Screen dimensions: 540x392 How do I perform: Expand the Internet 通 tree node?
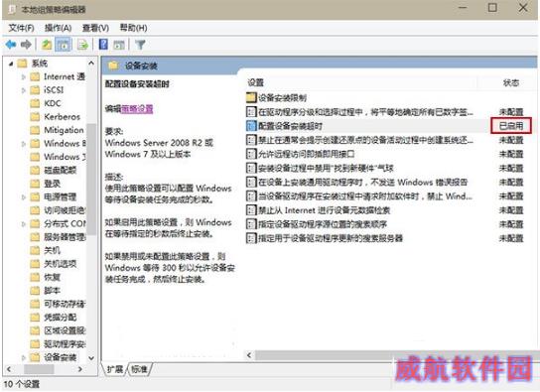coord(24,76)
